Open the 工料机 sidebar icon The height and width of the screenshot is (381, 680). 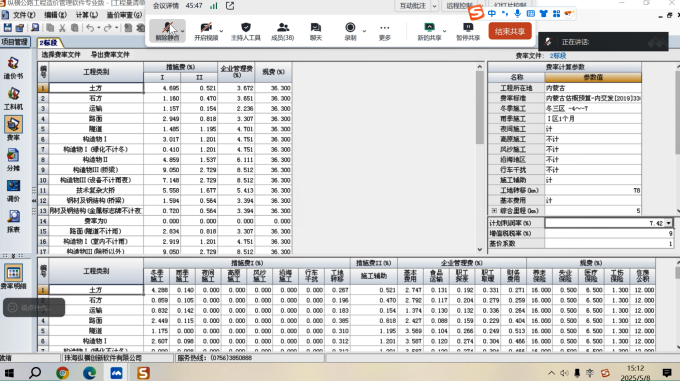click(13, 99)
